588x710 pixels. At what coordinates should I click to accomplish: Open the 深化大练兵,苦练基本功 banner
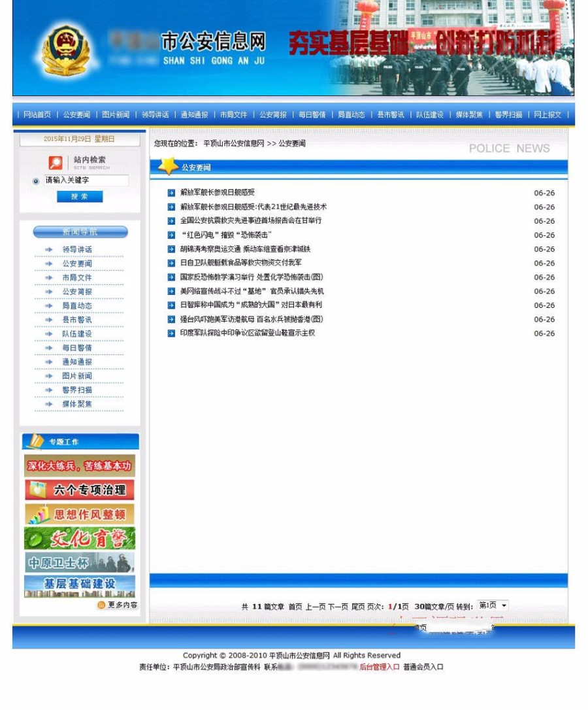pyautogui.click(x=80, y=466)
